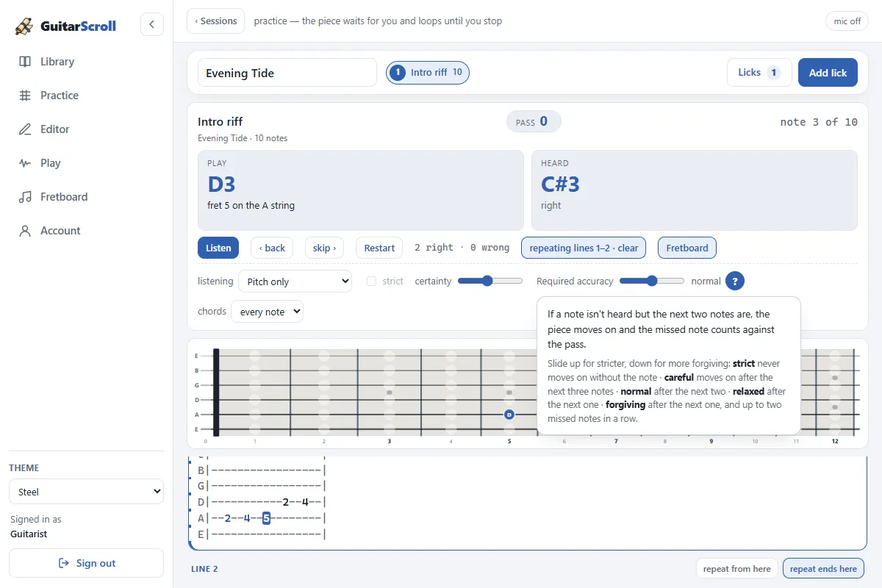This screenshot has width=882, height=588.
Task: Set repeat from here for line 2
Action: coord(737,568)
